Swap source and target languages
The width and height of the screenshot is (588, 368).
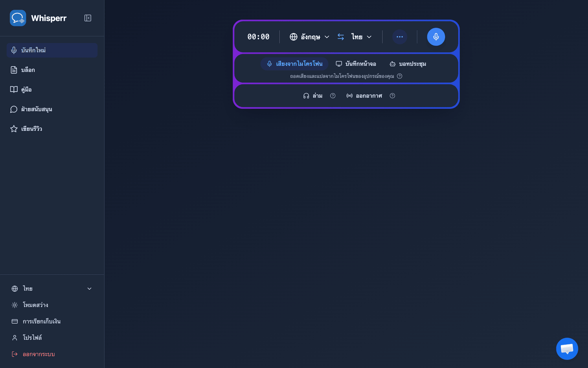341,37
